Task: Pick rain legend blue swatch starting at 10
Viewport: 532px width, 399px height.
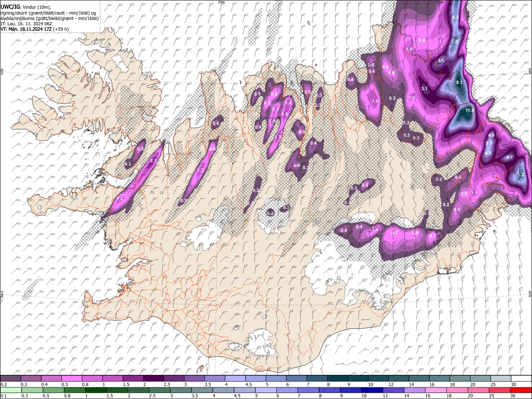Action: pyautogui.click(x=372, y=390)
